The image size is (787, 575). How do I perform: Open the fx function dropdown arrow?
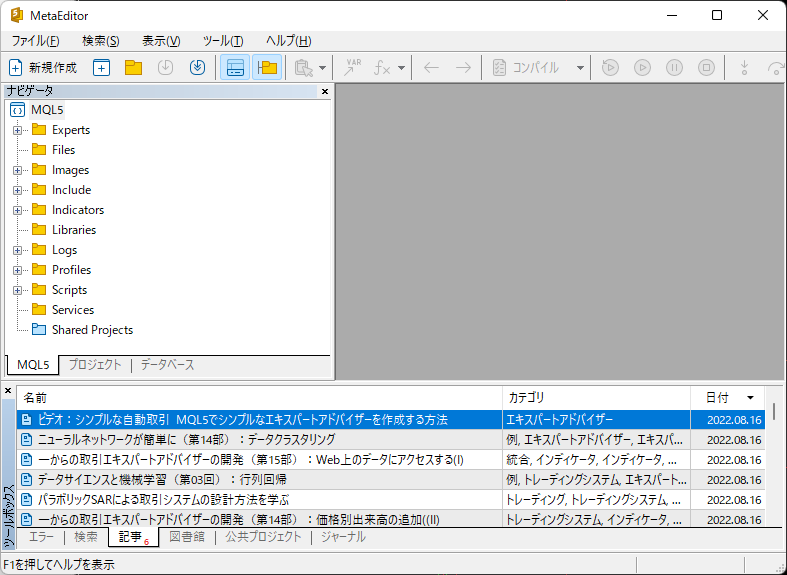pos(401,68)
